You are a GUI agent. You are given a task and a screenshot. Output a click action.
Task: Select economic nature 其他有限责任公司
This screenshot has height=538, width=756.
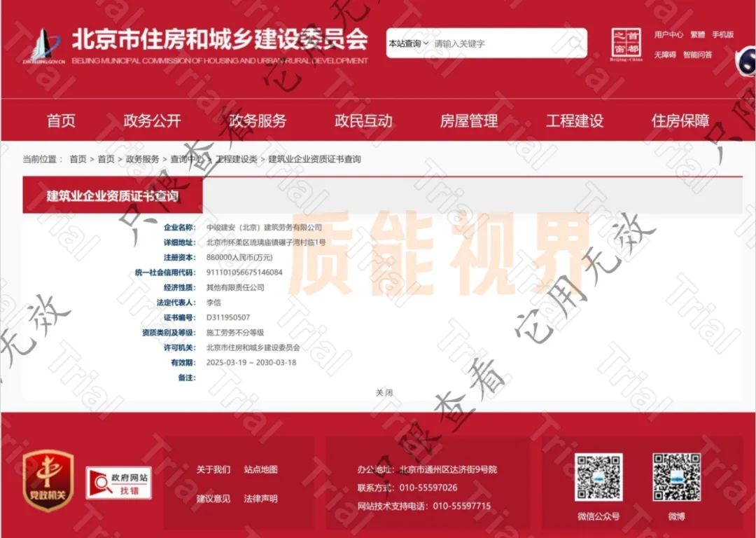235,288
